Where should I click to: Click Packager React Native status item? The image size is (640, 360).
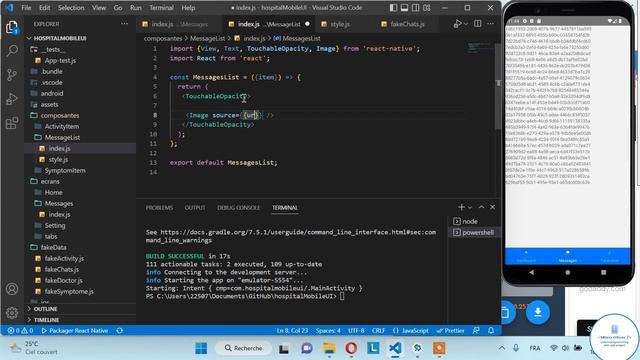click(75, 331)
